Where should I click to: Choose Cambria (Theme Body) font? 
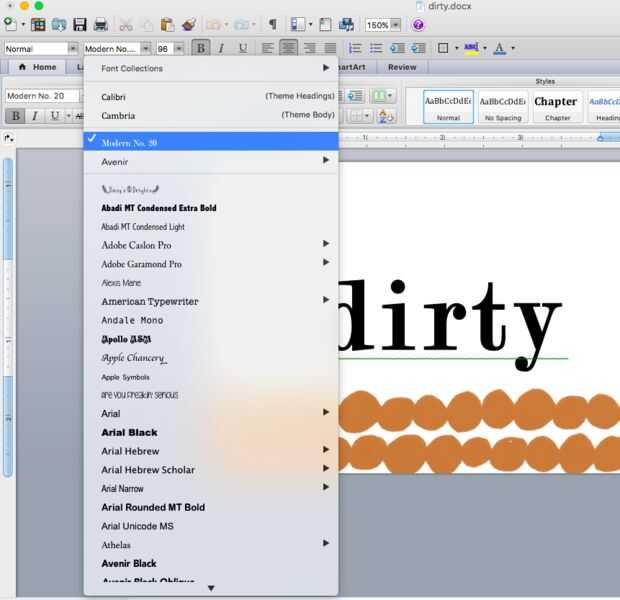click(211, 115)
